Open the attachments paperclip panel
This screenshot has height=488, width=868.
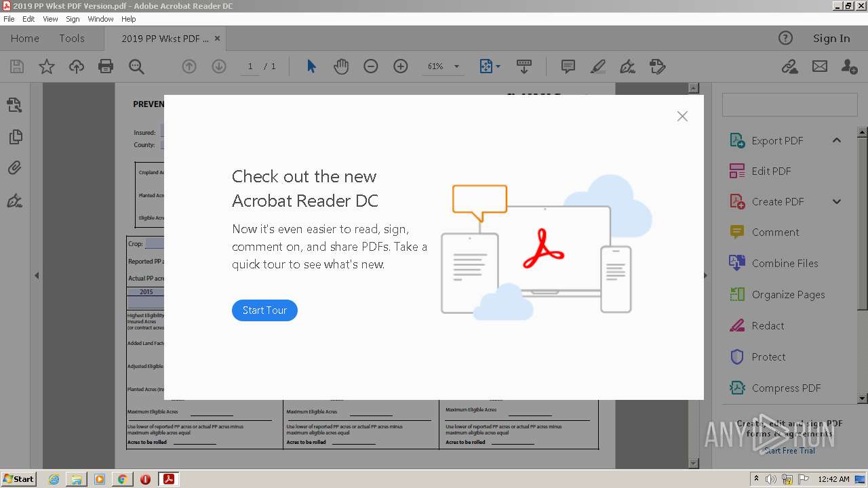14,168
